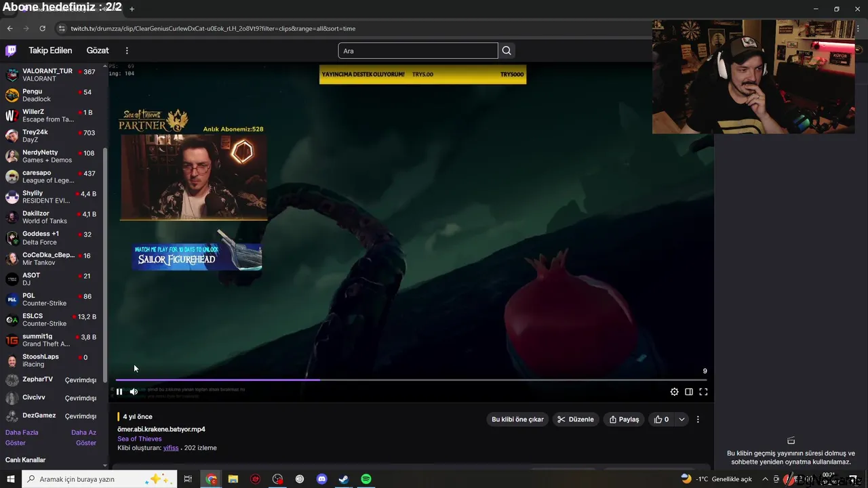Open weather widget Genellikle açık
Image resolution: width=868 pixels, height=488 pixels.
point(717,479)
